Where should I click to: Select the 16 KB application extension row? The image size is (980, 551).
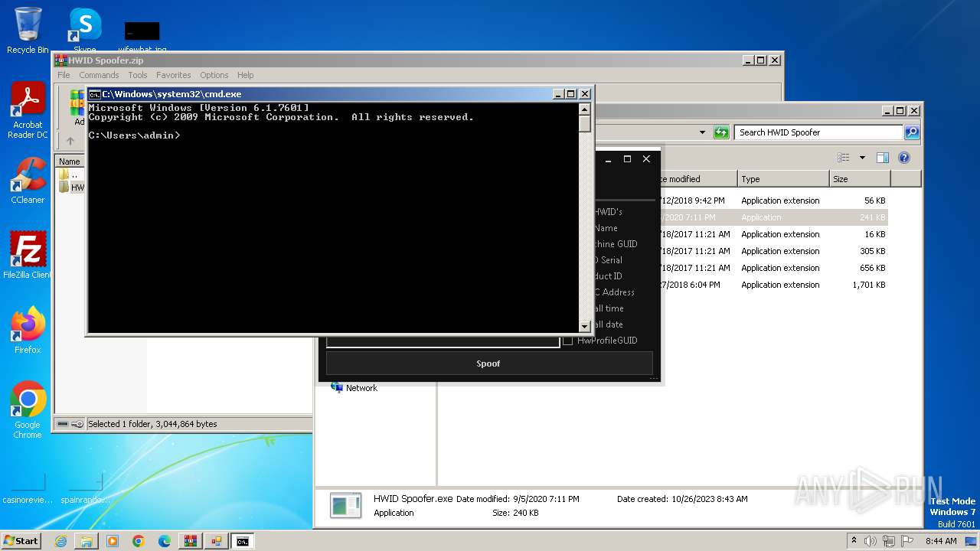(774, 234)
